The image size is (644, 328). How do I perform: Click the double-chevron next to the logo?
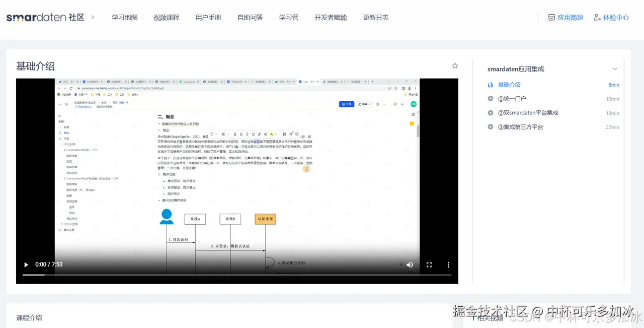[x=93, y=17]
